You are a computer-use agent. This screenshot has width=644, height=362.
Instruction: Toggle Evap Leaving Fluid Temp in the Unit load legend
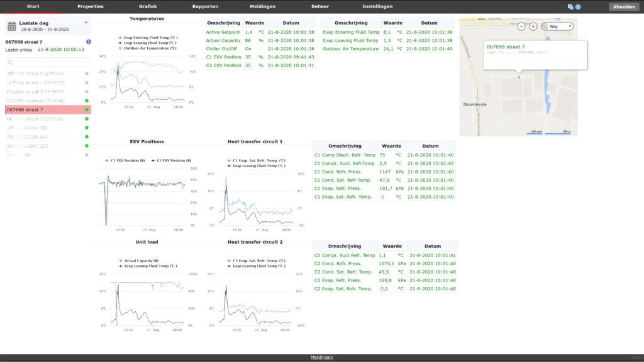(147, 266)
